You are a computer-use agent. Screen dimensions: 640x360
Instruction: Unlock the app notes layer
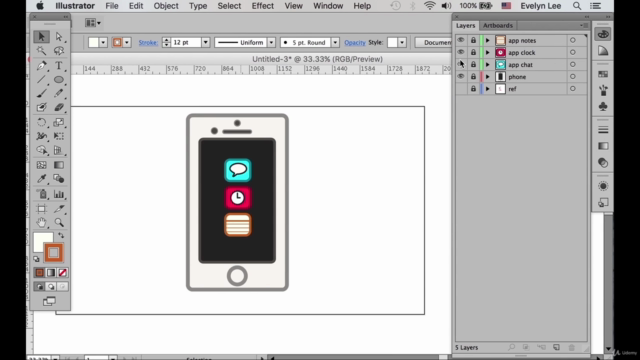click(x=473, y=40)
